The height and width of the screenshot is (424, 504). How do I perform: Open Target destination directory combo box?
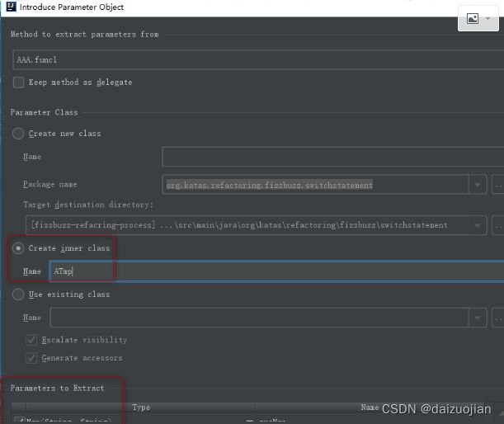tap(256, 225)
